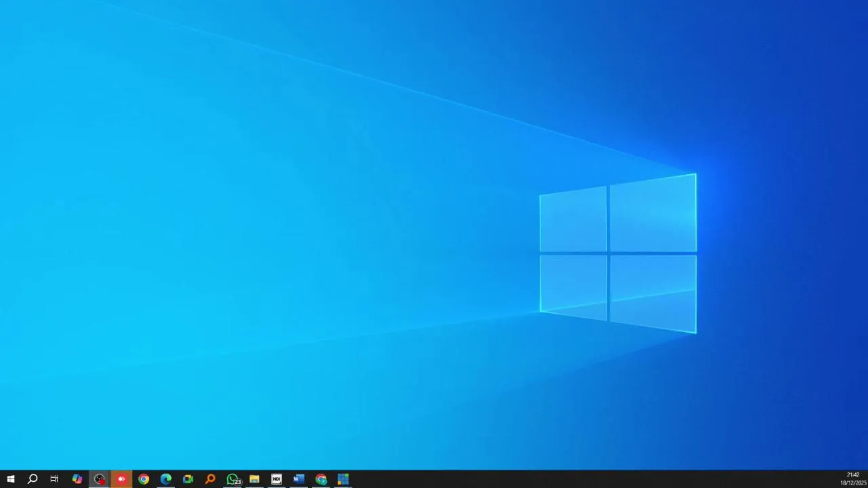The height and width of the screenshot is (488, 868).
Task: Launch Google Chrome next to the red icon
Action: pos(144,479)
